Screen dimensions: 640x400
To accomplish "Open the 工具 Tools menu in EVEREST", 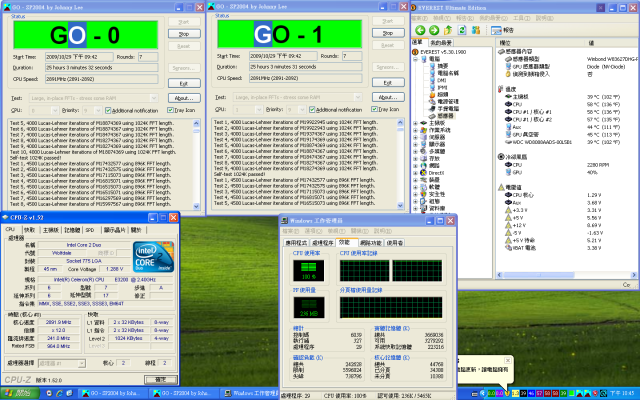I will 521,18.
